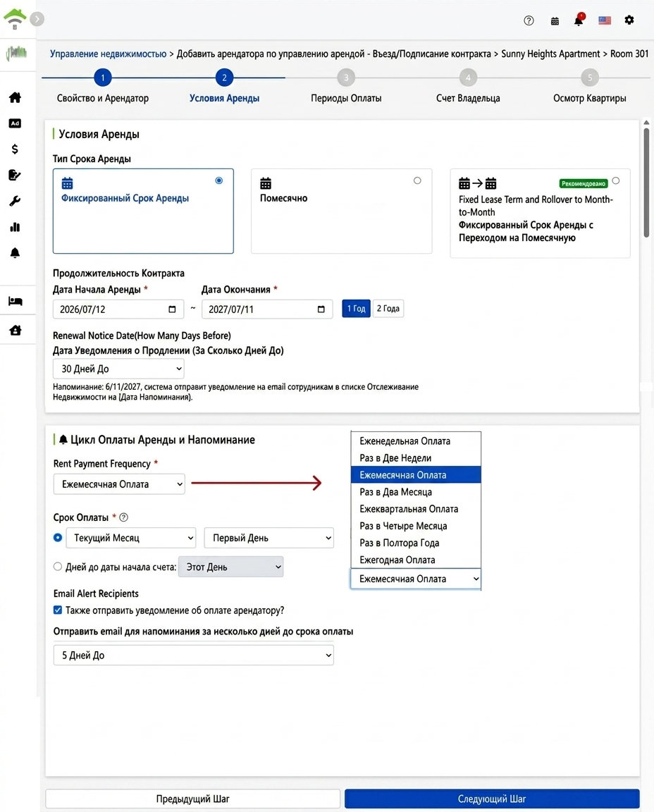Choose highlighted Ежемесячная Оплата option
The width and height of the screenshot is (654, 812).
point(416,475)
